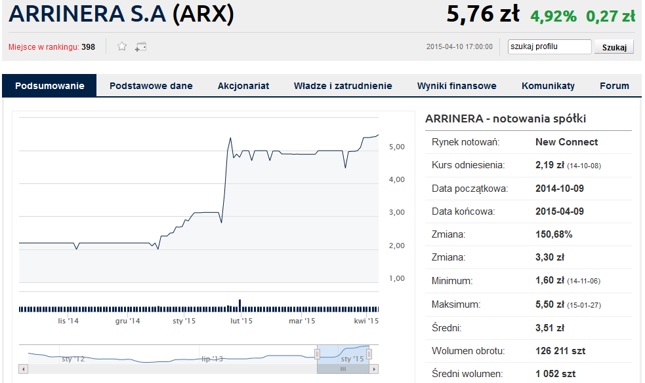The height and width of the screenshot is (383, 645).
Task: Switch to the Forum tab
Action: 614,86
